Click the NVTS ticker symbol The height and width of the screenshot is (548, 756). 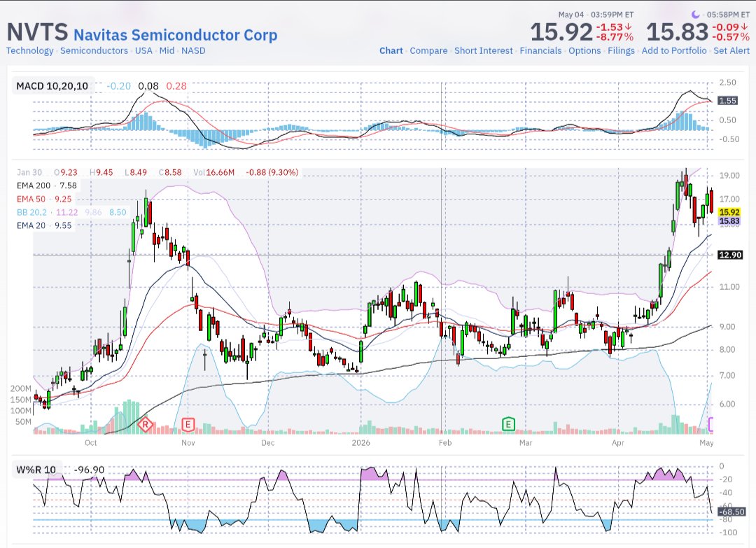tap(37, 32)
